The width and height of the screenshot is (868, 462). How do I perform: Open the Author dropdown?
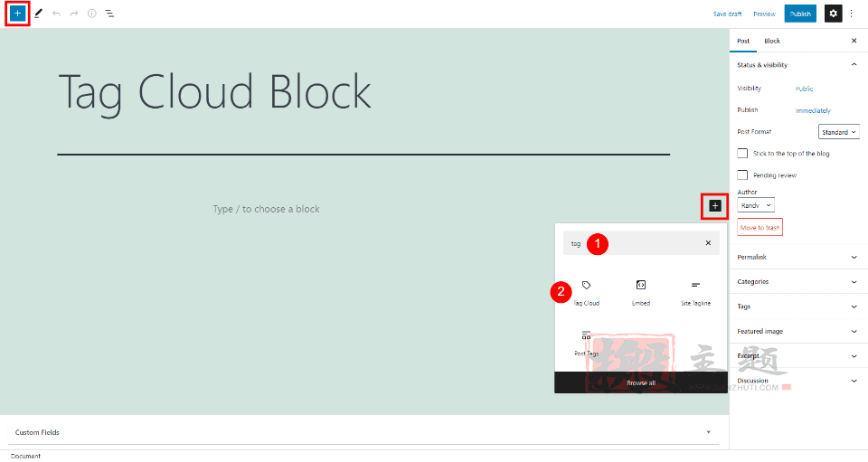[756, 205]
